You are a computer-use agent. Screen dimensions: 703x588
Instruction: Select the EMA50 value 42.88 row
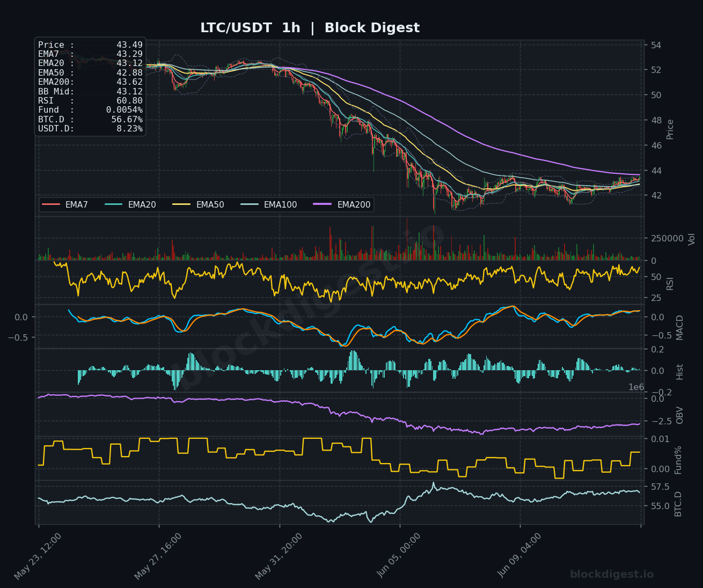point(90,73)
